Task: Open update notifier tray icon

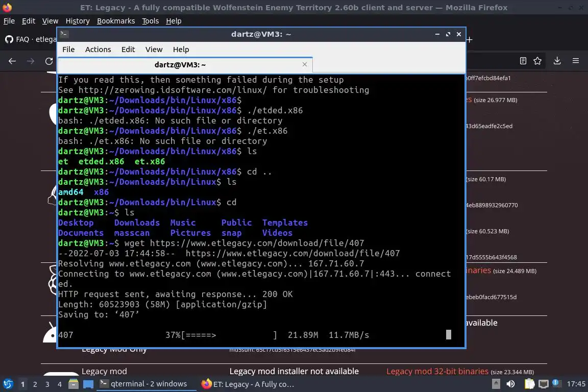Action: coord(556,383)
